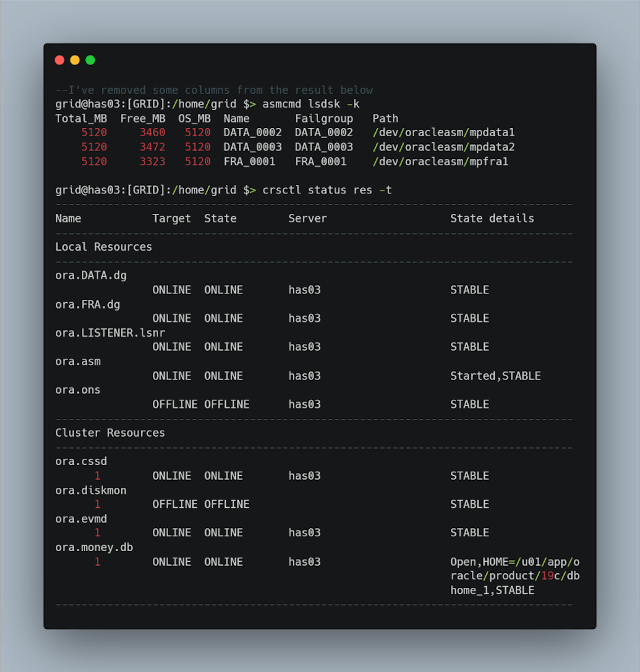Click the Failgroup column header
This screenshot has height=672, width=640.
[x=324, y=119]
